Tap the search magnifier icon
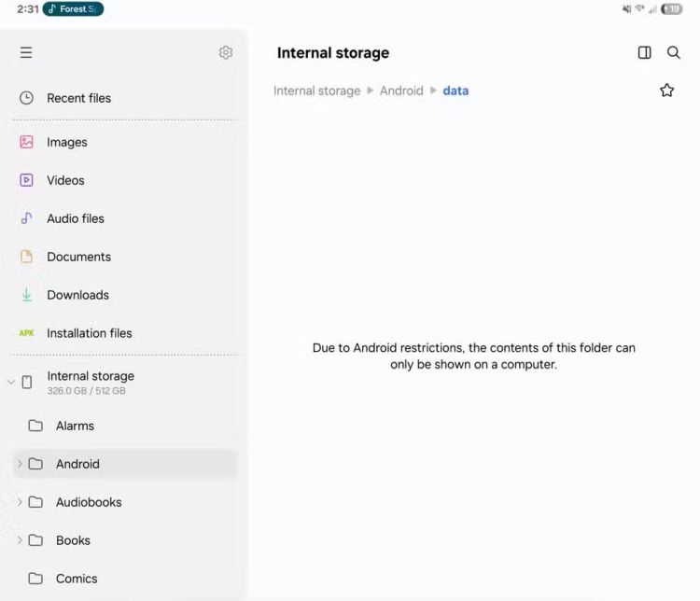Viewport: 700px width, 601px height. click(x=673, y=53)
